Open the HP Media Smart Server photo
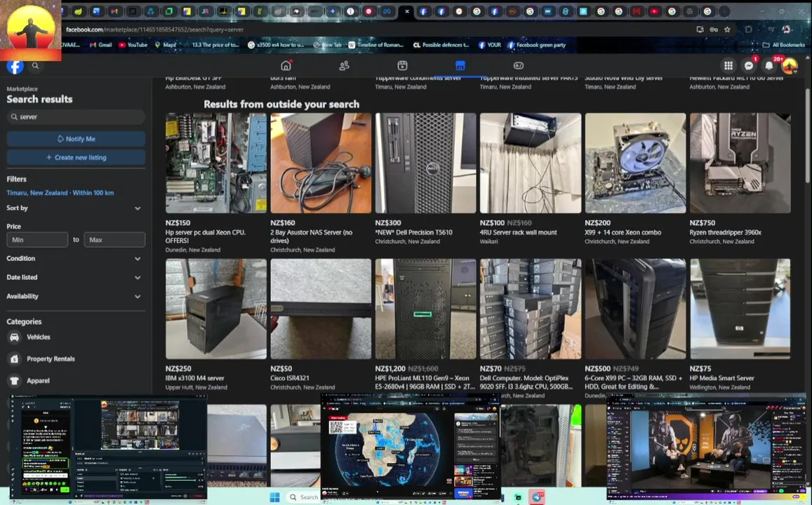The image size is (812, 505). [x=740, y=309]
